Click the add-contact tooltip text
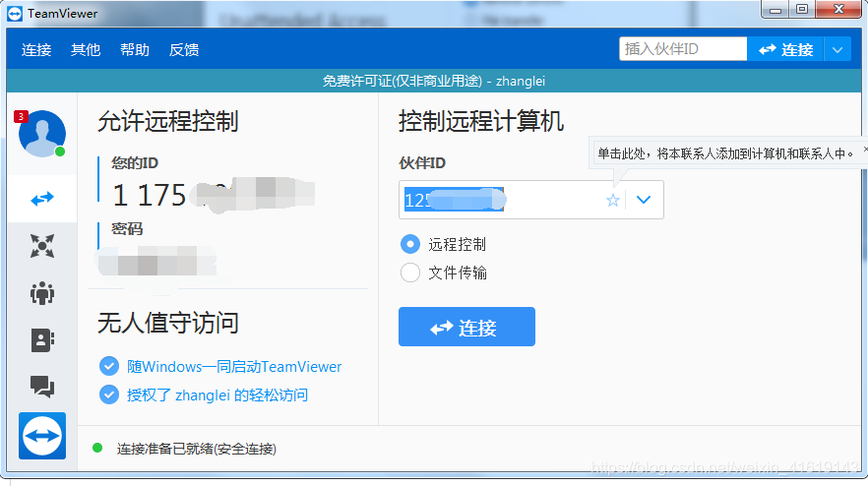Viewport: 868px width, 486px height. tap(725, 153)
